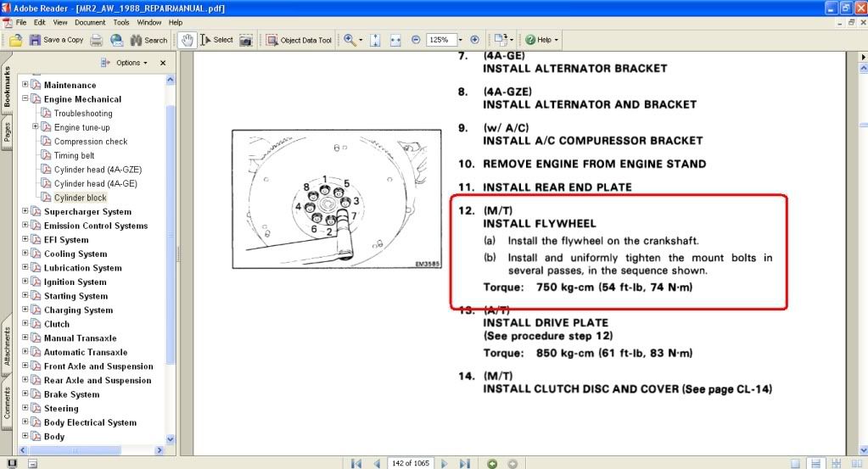Click the rotate view page icon
The width and height of the screenshot is (868, 469).
coord(501,40)
